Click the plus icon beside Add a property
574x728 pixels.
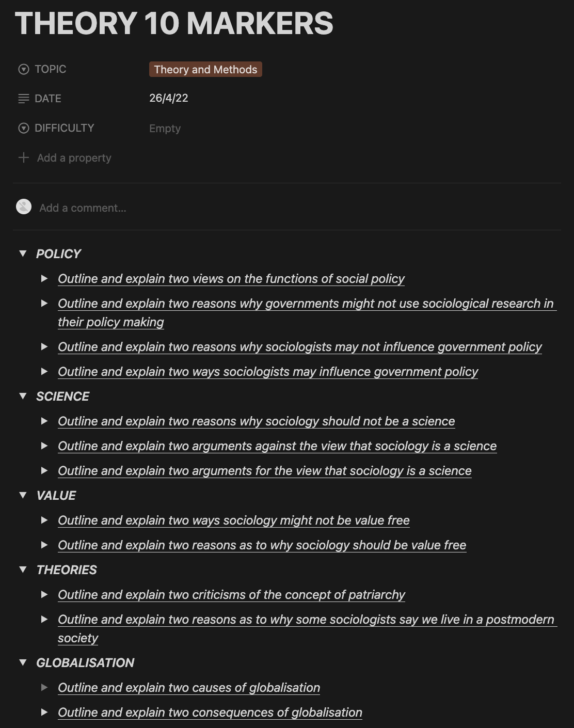point(24,157)
